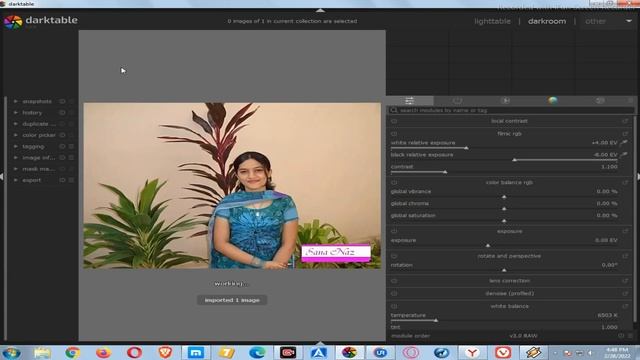Open Vivaldi browser in the taskbar

pyautogui.click(x=503, y=352)
